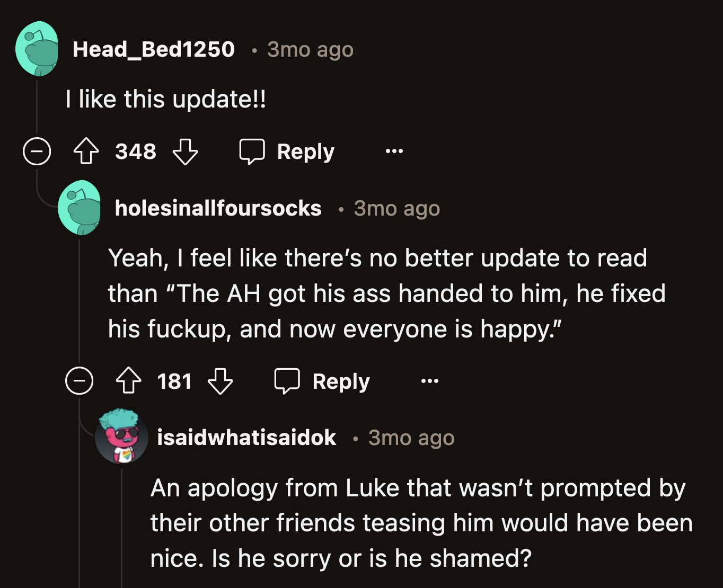This screenshot has width=723, height=588.
Task: Click the Reply speech bubble icon on the top comment
Action: (x=253, y=152)
